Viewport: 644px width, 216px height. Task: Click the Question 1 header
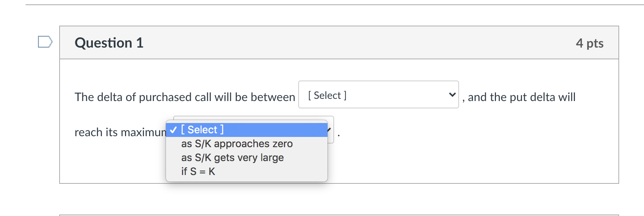[x=109, y=43]
